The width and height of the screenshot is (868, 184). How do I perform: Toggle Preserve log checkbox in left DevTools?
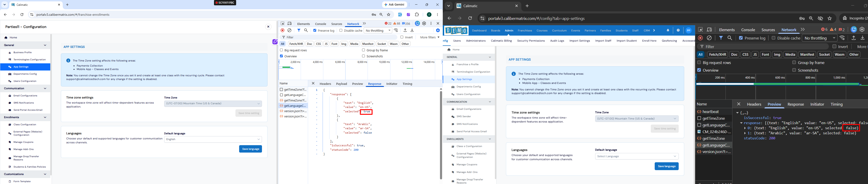pos(315,30)
